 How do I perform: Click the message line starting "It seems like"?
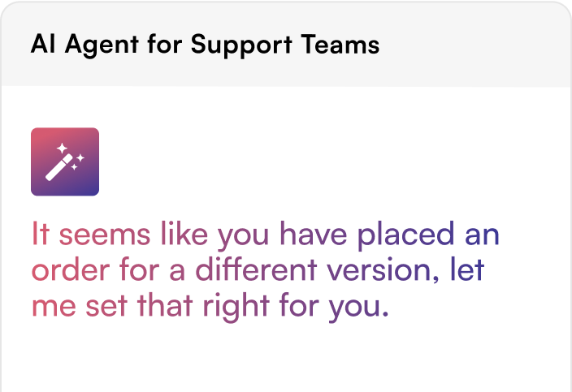coord(266,235)
